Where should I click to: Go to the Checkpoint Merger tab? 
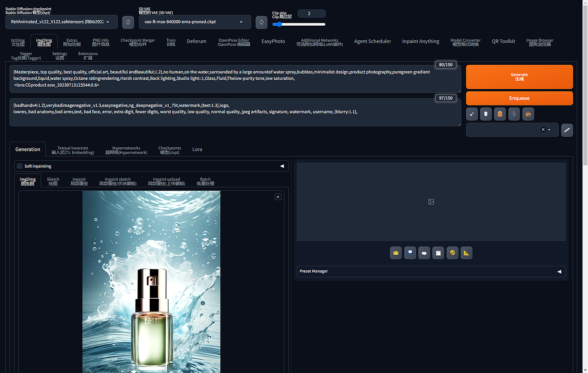coord(138,42)
